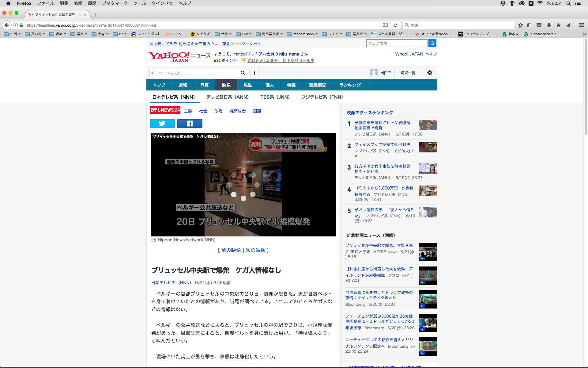This screenshot has height=368, width=588.
Task: Bookmark this page with the star icon
Action: 520,25
